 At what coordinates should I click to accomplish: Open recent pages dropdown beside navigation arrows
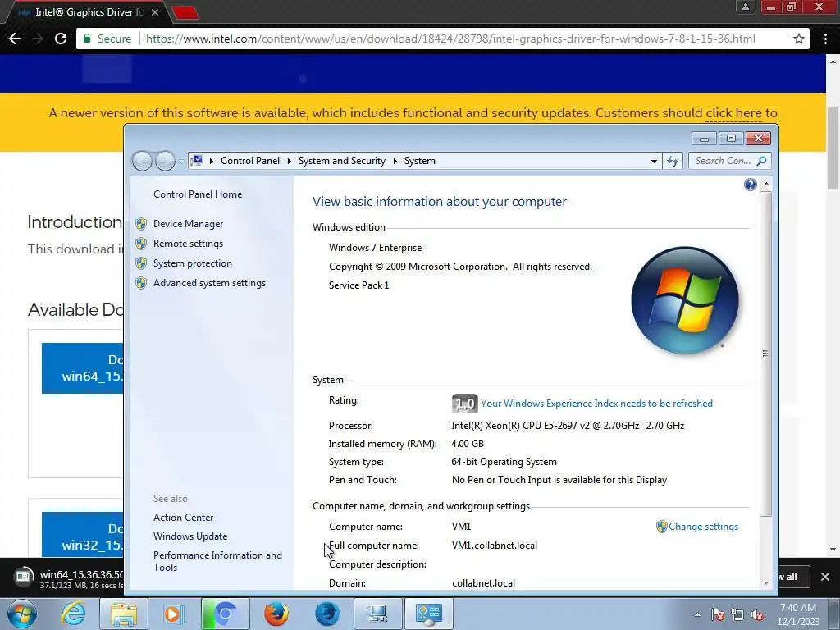pyautogui.click(x=181, y=162)
